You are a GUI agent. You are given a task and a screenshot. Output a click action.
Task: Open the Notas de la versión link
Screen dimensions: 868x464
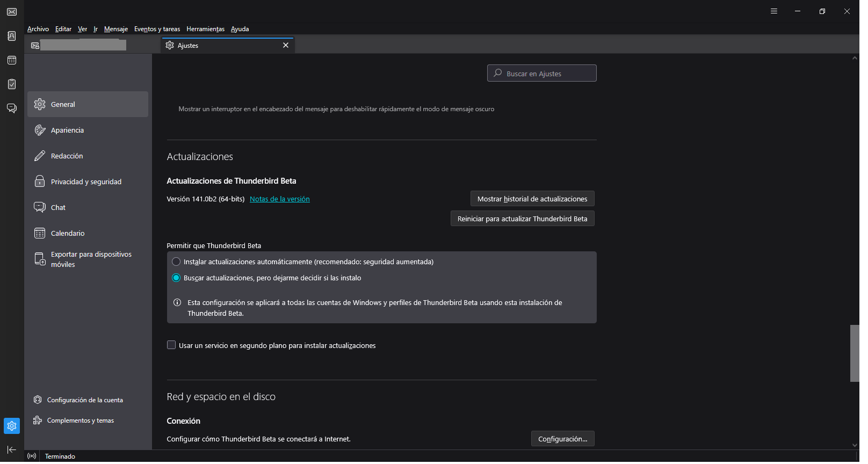point(280,199)
